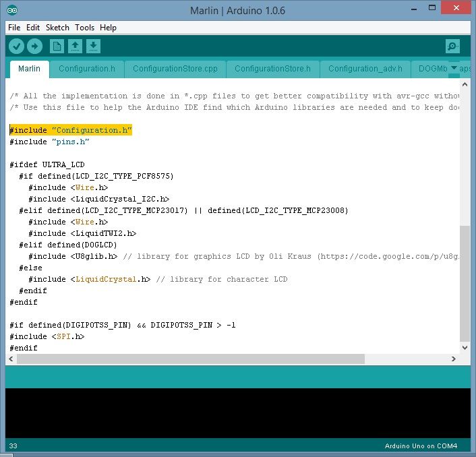This screenshot has height=457, width=476.
Task: Click the #else line
Action: [x=30, y=268]
